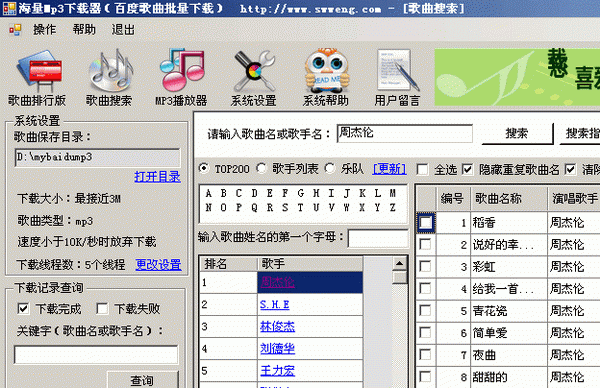Screen dimensions: 600x388
Task: Select singer link 林俊杰
Action: [278, 326]
